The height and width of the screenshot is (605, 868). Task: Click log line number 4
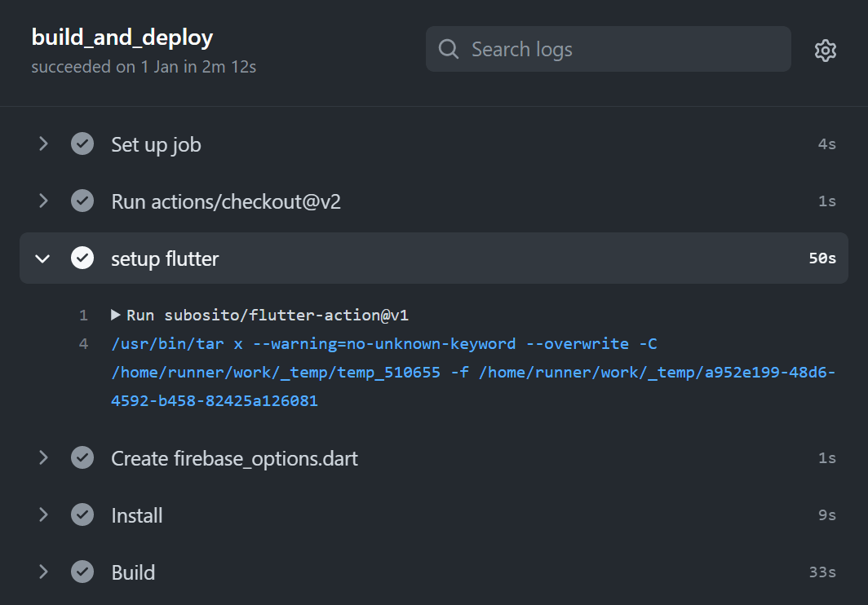83,344
